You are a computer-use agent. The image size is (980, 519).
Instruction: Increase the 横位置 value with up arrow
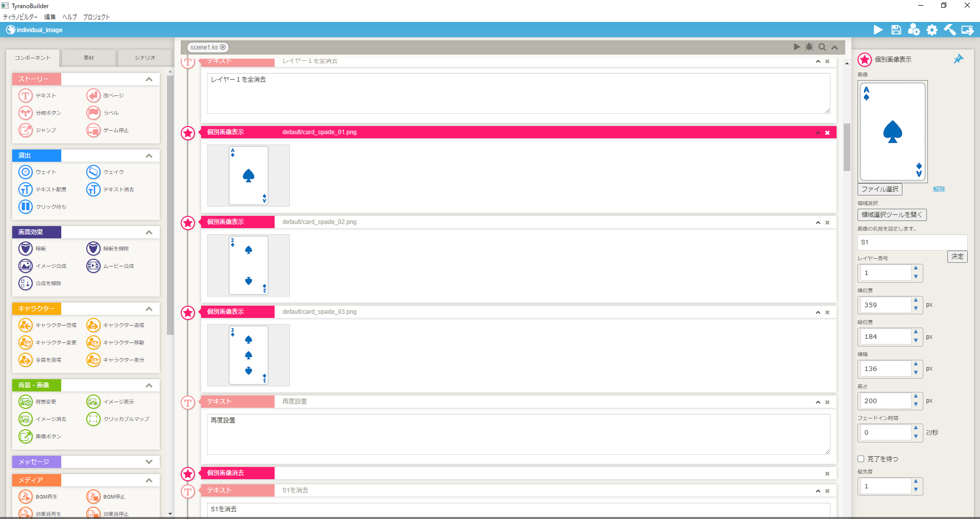pos(916,300)
